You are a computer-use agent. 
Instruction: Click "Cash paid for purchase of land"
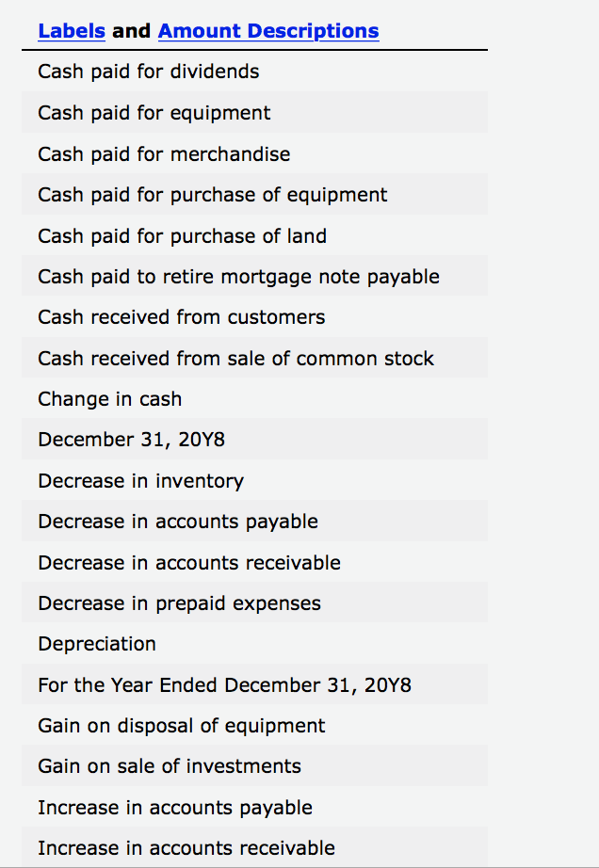[x=183, y=235]
